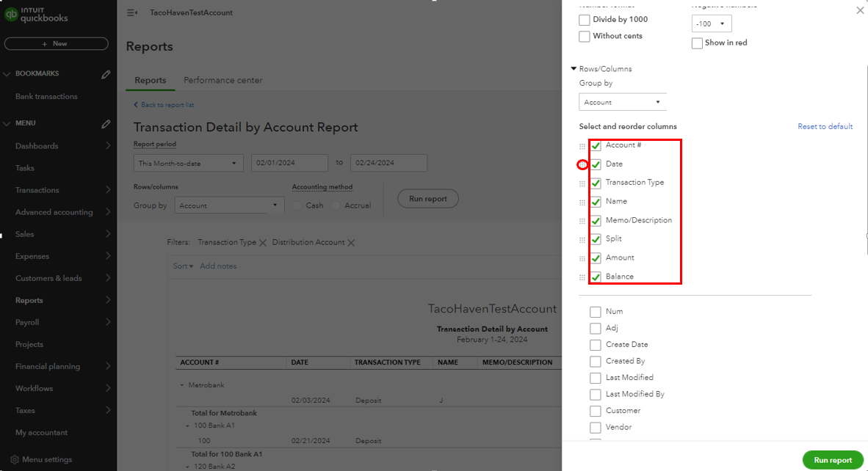The height and width of the screenshot is (471, 868).
Task: Open the This Month-to-date period dropdown
Action: (188, 163)
